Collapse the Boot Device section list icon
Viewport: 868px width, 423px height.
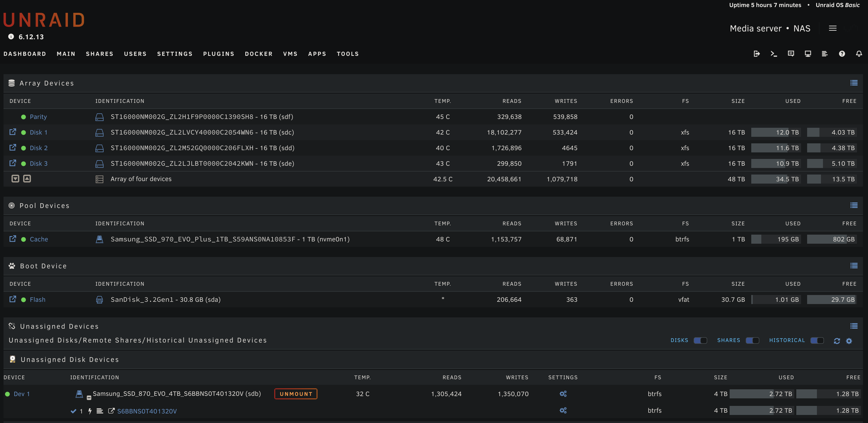(x=854, y=266)
